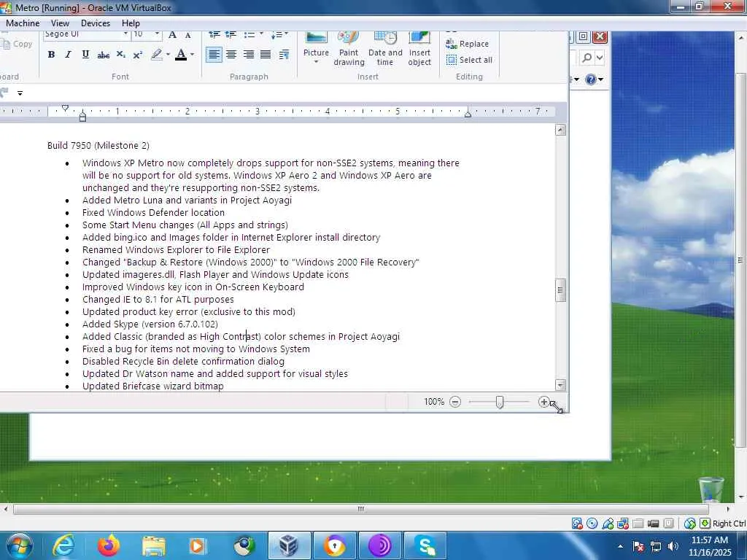The width and height of the screenshot is (747, 560).
Task: Open the Customize Quick Access Toolbar dropdown
Action: [20, 93]
